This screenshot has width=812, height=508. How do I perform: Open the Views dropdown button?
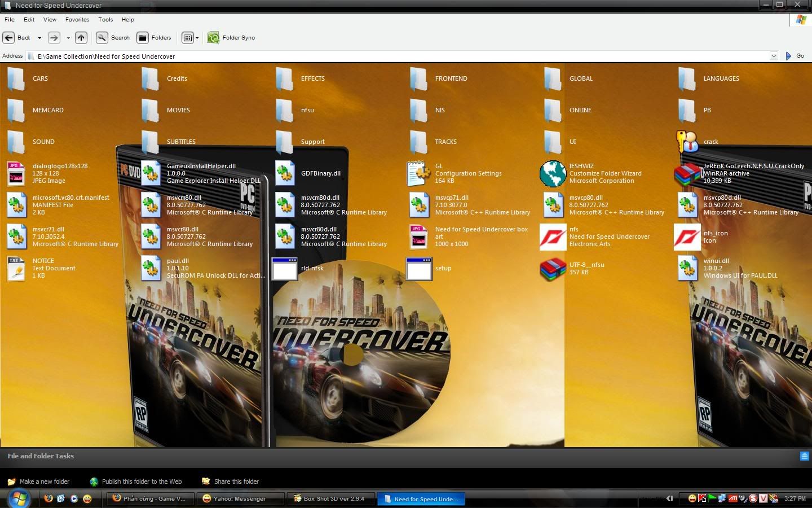coord(190,38)
